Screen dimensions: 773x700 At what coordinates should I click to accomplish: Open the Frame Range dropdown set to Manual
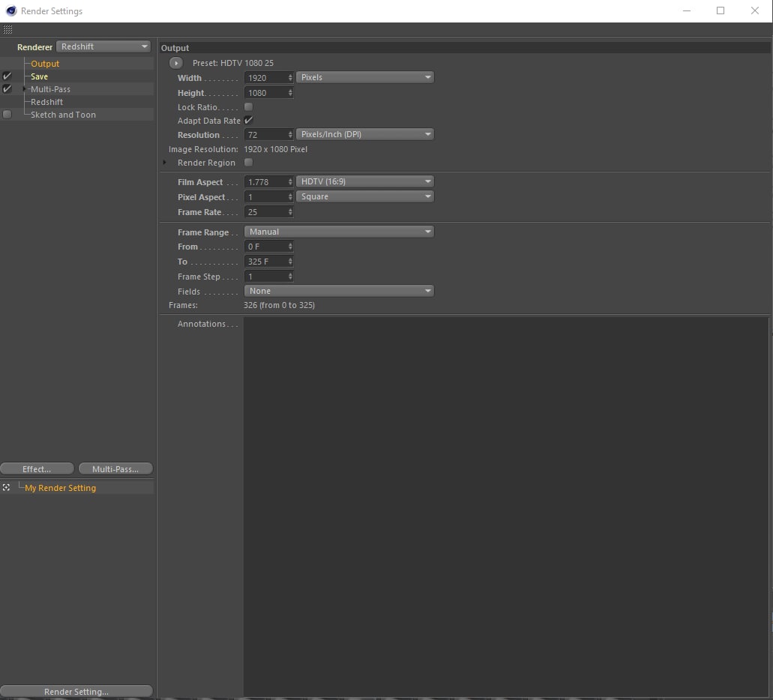pos(339,232)
